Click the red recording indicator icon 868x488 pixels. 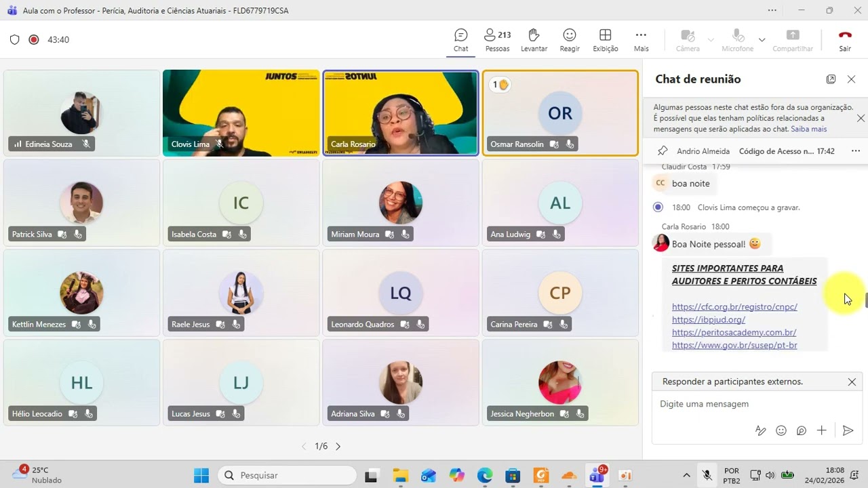pos(34,39)
